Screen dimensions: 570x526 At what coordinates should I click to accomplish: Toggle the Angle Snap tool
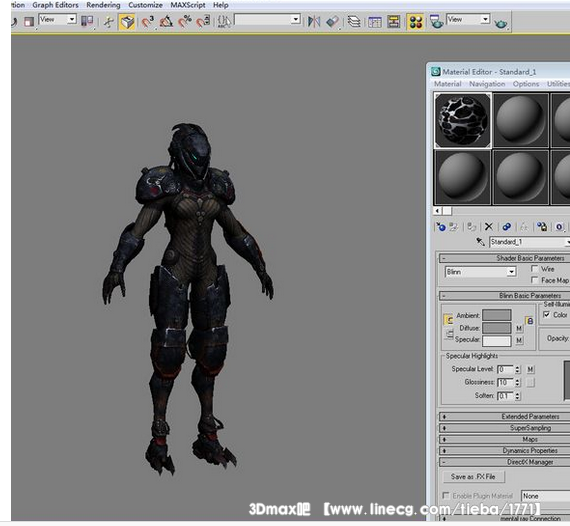coord(166,22)
